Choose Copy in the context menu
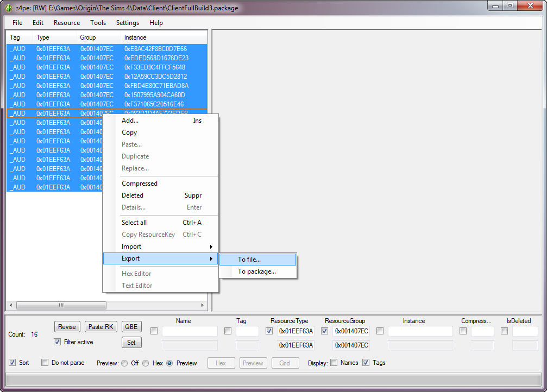Viewport: 547px width, 392px height. pos(160,132)
